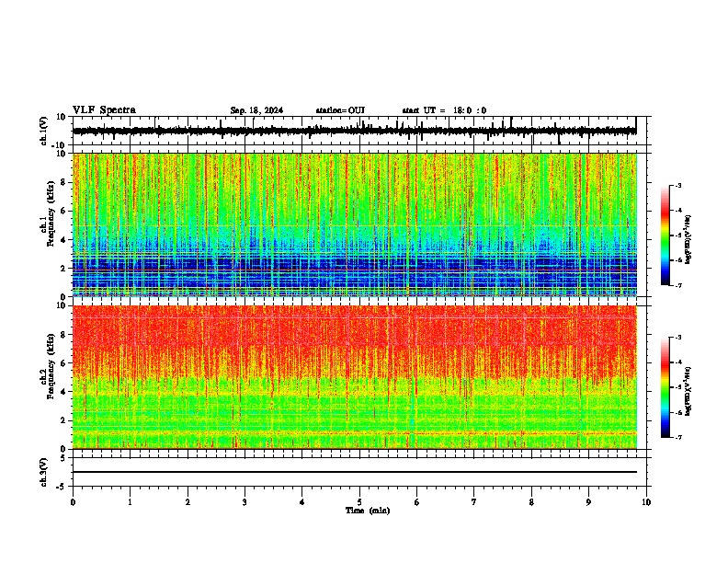
Task: Click the "ch.1(V)" waveform axis label
Action: (44, 131)
